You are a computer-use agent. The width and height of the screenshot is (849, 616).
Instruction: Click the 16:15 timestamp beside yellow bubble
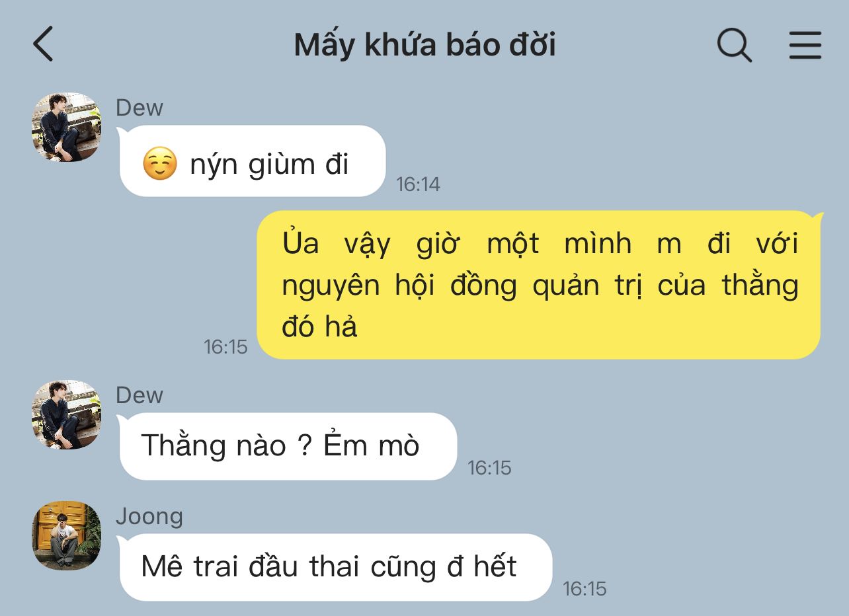[x=225, y=346]
